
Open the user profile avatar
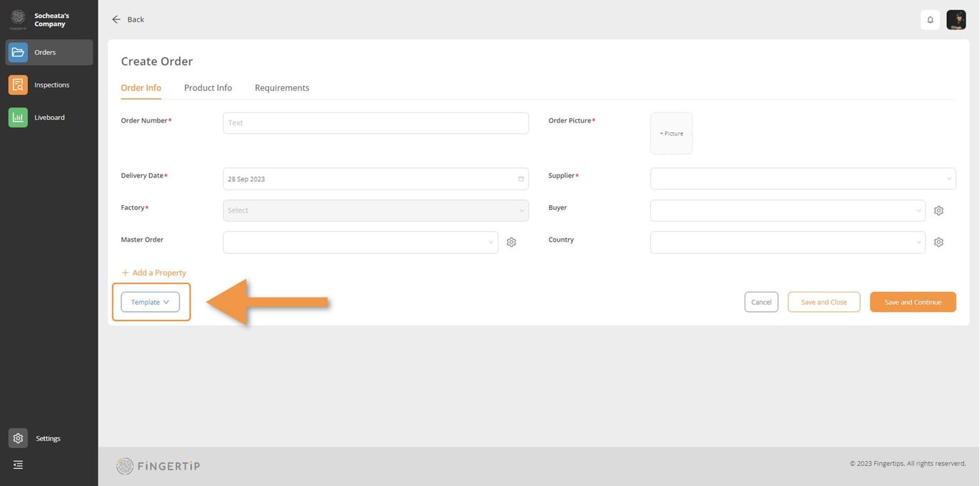point(956,20)
